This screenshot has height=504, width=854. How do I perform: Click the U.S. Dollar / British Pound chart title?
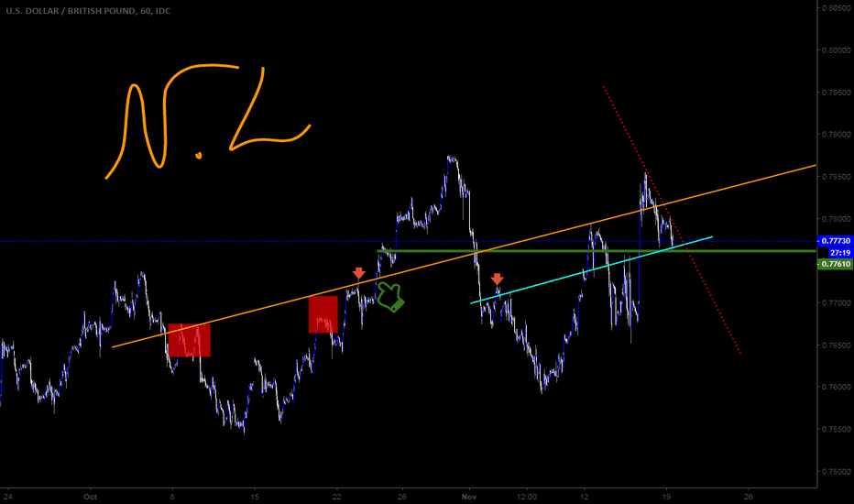(x=88, y=10)
